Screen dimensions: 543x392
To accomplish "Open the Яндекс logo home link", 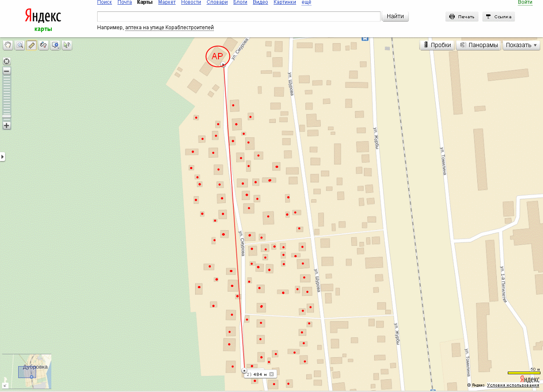I will pyautogui.click(x=43, y=16).
